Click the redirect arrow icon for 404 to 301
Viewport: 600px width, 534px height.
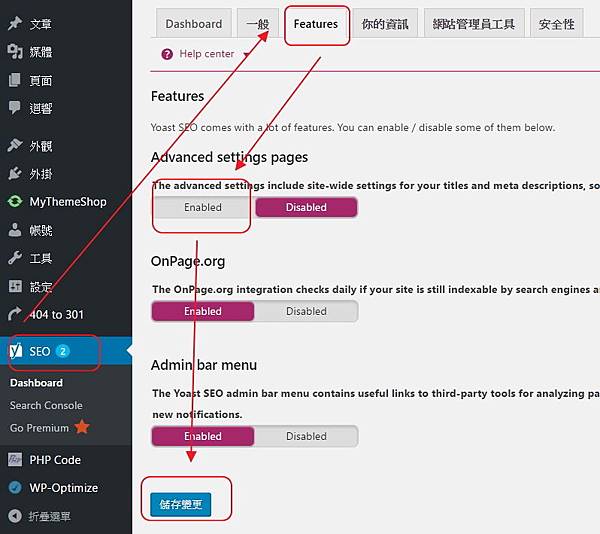[x=15, y=314]
